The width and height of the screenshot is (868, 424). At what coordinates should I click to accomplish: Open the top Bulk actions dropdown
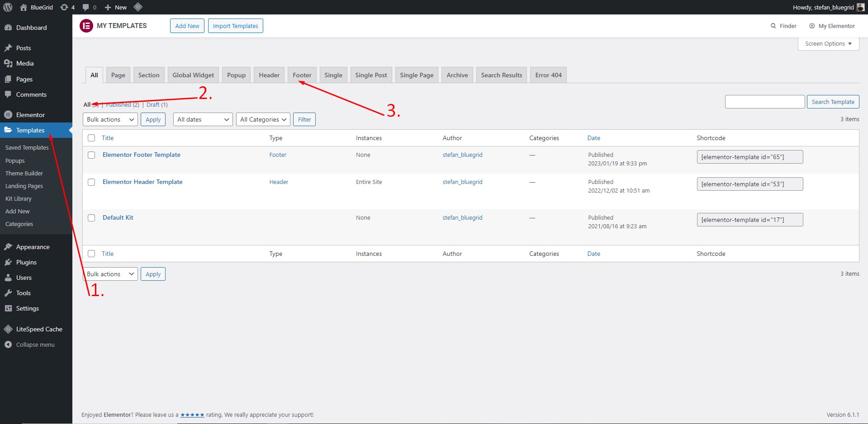tap(110, 119)
